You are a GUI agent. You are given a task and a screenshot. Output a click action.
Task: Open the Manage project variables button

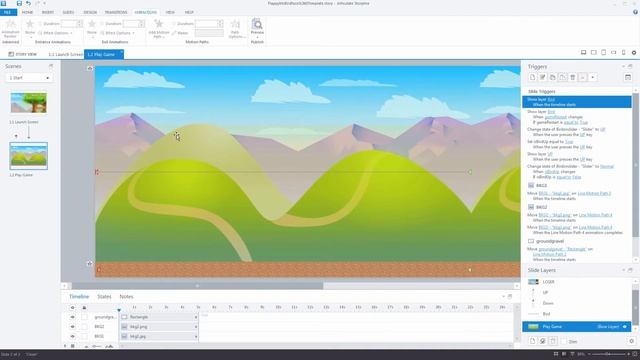(x=628, y=78)
